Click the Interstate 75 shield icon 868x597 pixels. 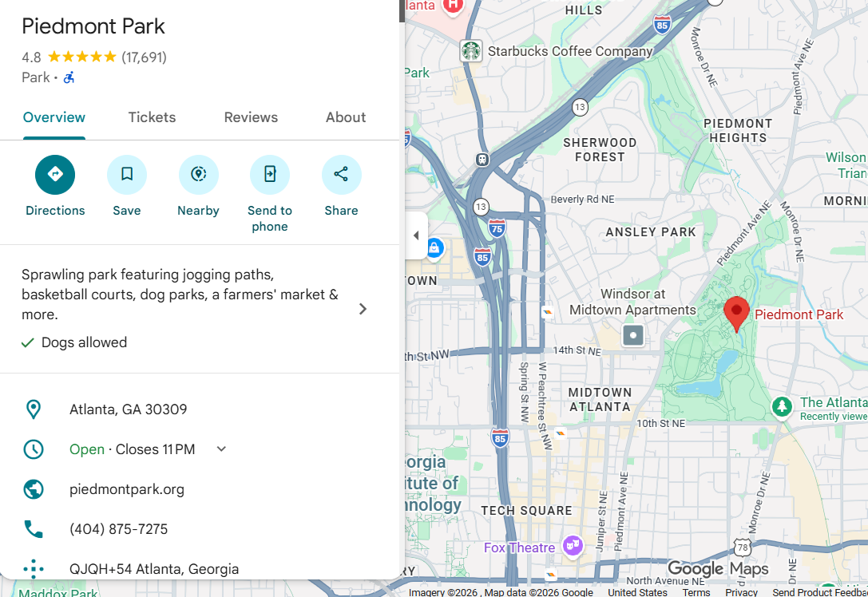coord(497,228)
